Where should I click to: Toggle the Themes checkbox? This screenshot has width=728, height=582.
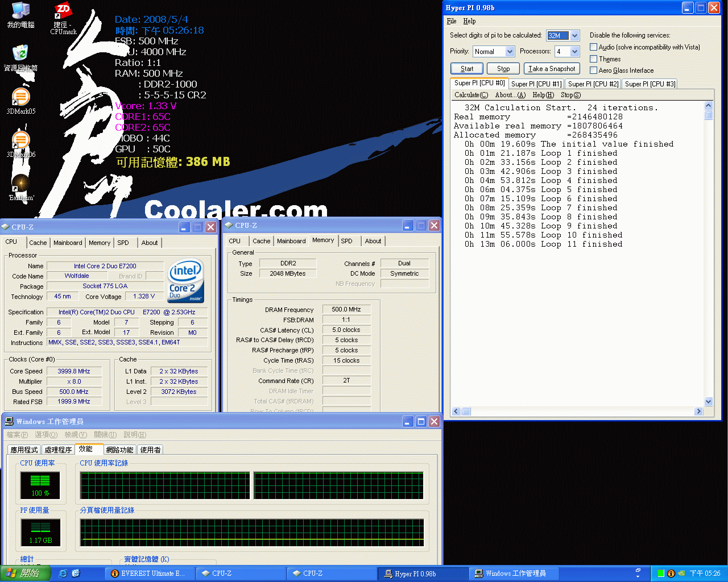click(594, 59)
